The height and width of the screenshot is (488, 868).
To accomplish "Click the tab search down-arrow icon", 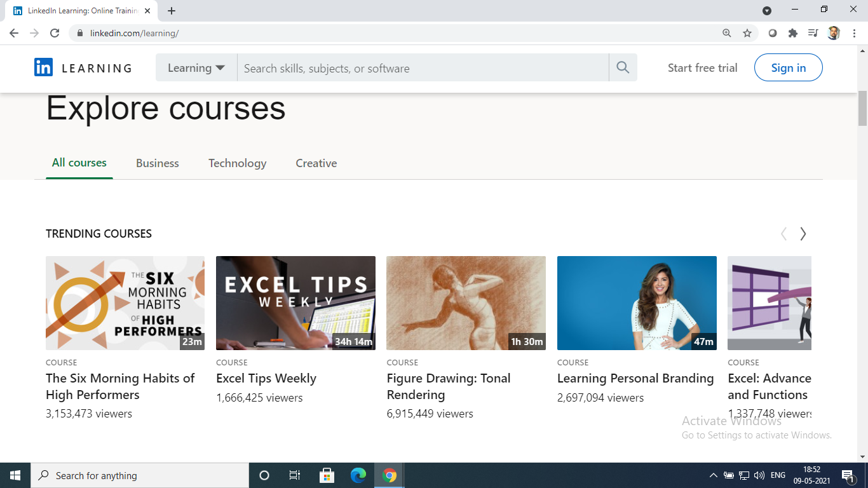I will 767,11.
